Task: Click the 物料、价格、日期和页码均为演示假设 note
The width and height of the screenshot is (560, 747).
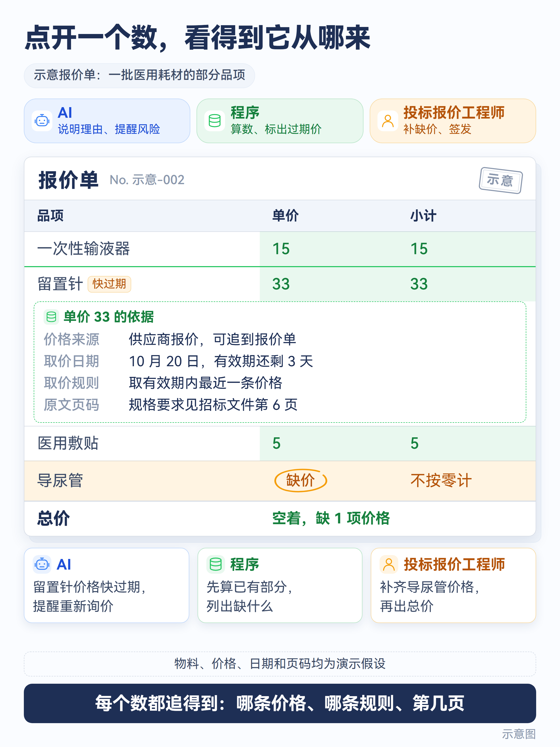Action: [280, 663]
